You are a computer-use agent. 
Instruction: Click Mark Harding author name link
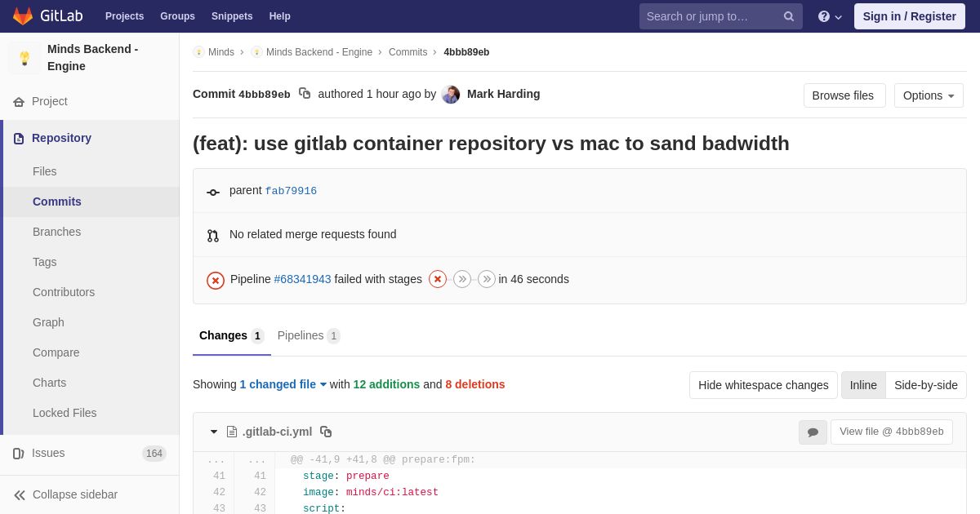[x=504, y=94]
